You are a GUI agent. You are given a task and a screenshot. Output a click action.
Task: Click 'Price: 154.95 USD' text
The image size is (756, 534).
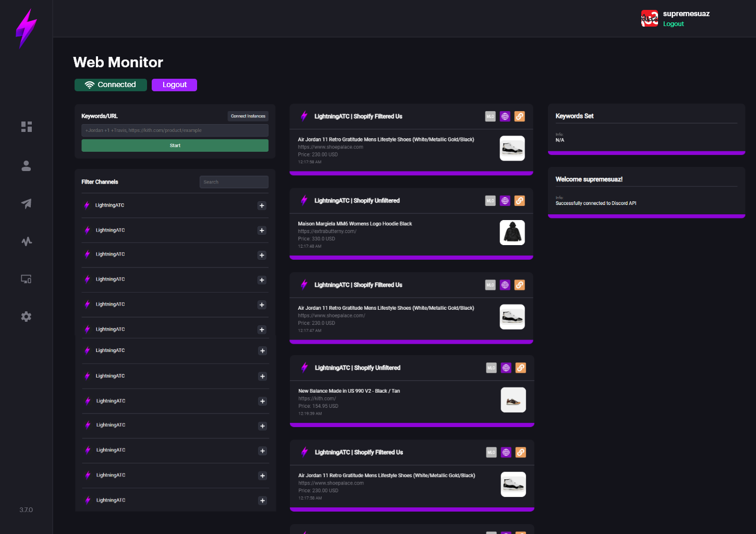tap(318, 406)
